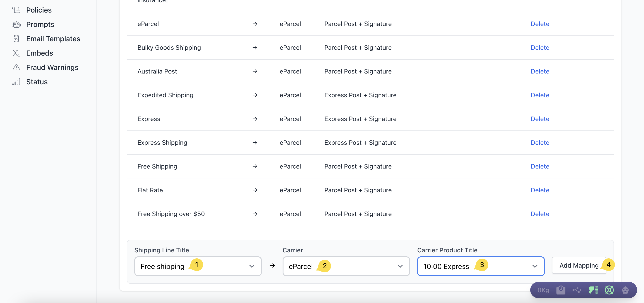Delete the Expedited Shipping mapping
The image size is (644, 303).
(540, 95)
